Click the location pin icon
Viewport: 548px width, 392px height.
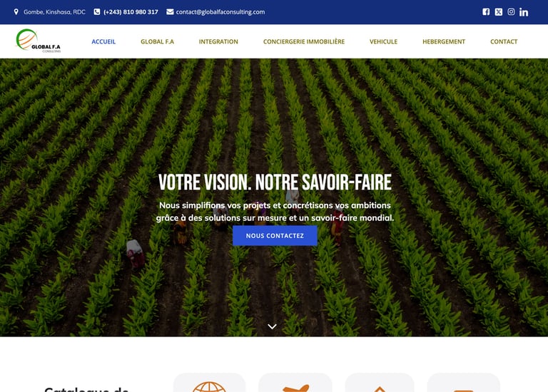tap(16, 12)
